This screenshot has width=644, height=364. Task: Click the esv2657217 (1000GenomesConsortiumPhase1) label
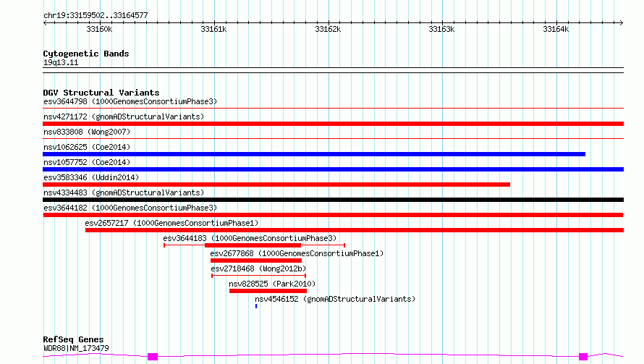(171, 223)
